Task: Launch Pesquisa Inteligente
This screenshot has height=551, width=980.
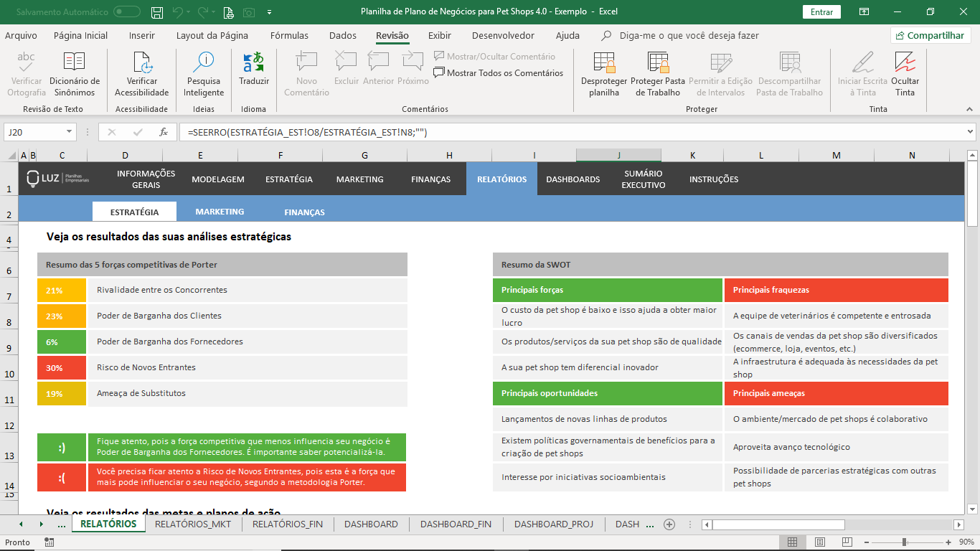Action: (x=204, y=62)
